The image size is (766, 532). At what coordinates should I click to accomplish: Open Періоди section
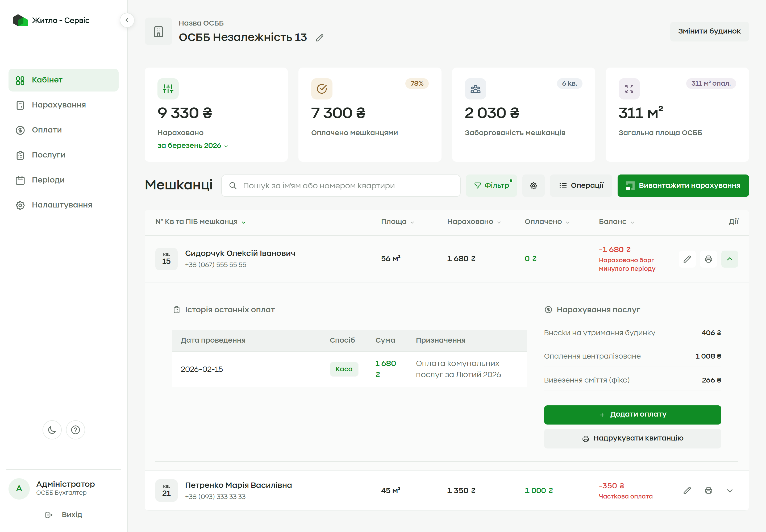63,180
